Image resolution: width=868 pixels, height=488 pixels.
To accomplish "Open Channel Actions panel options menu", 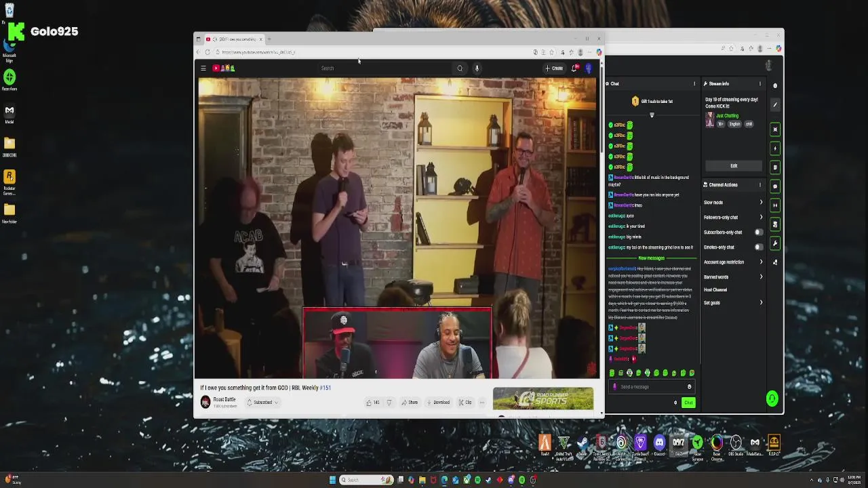I will [x=759, y=184].
